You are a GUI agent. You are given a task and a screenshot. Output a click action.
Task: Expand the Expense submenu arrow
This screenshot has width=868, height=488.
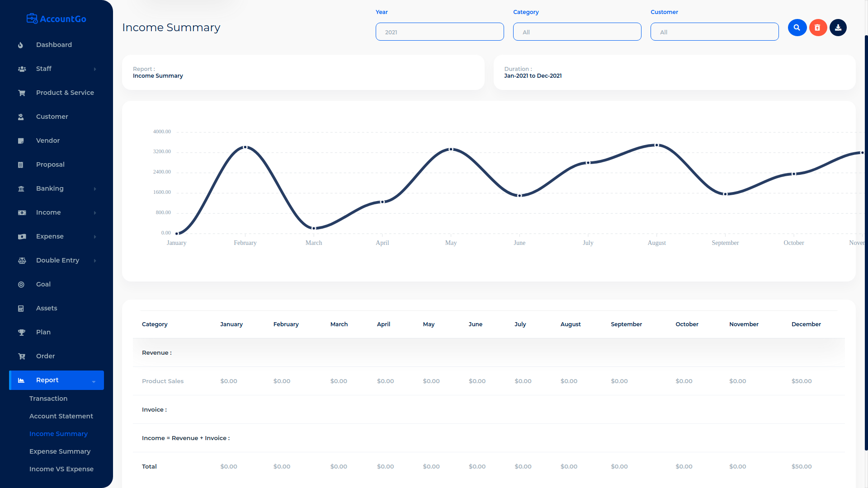(x=95, y=237)
